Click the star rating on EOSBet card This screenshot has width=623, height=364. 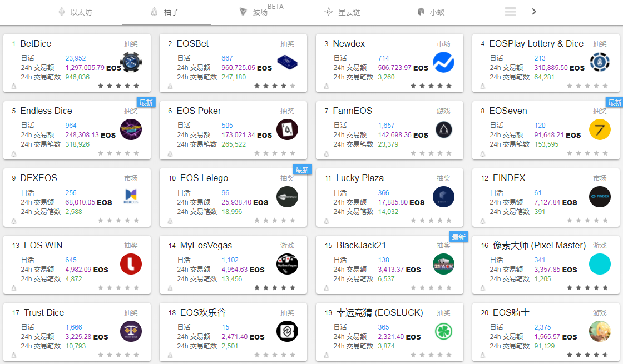click(x=275, y=86)
